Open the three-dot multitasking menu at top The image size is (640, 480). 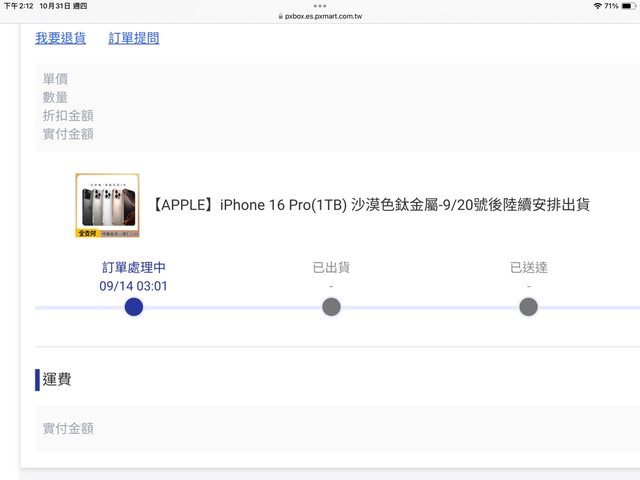(x=320, y=6)
